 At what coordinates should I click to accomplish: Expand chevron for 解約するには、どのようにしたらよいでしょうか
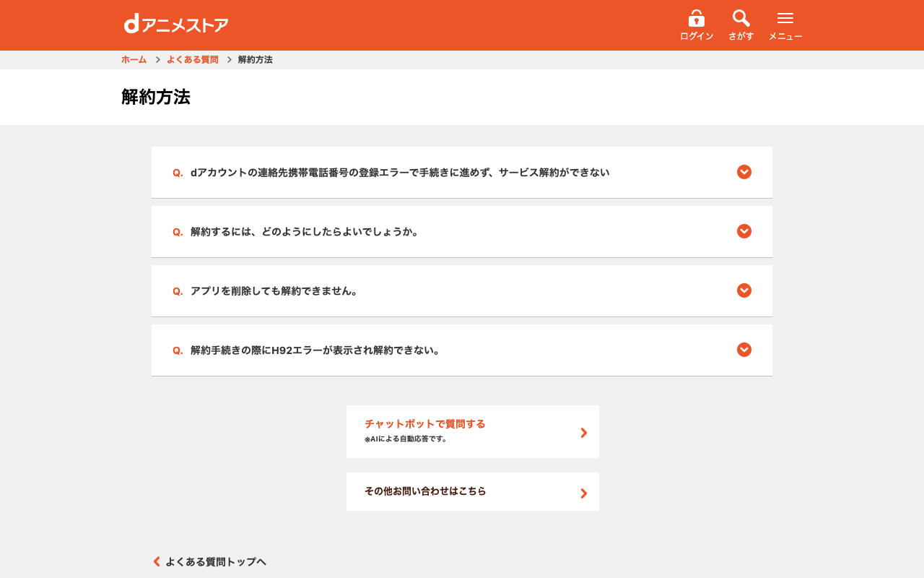(744, 231)
